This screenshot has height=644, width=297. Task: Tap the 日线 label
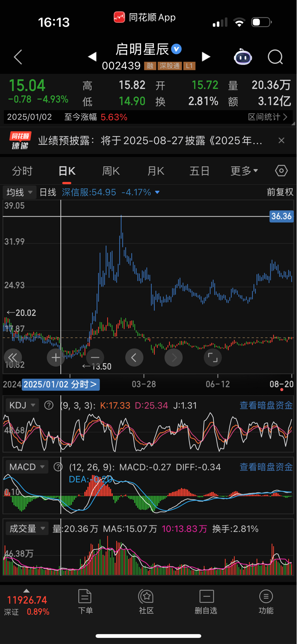click(48, 192)
